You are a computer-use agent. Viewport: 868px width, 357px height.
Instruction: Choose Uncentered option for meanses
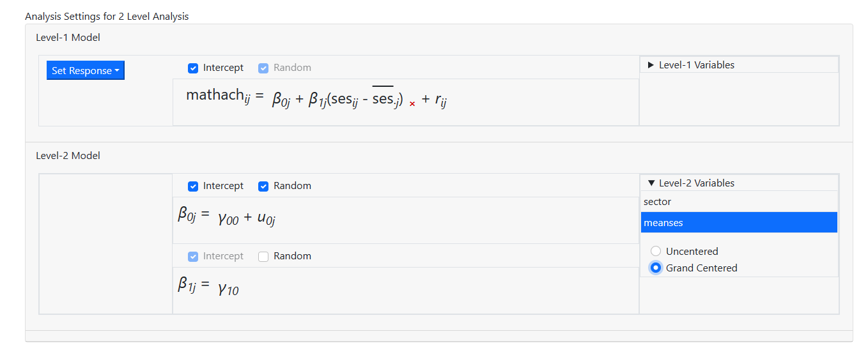656,252
